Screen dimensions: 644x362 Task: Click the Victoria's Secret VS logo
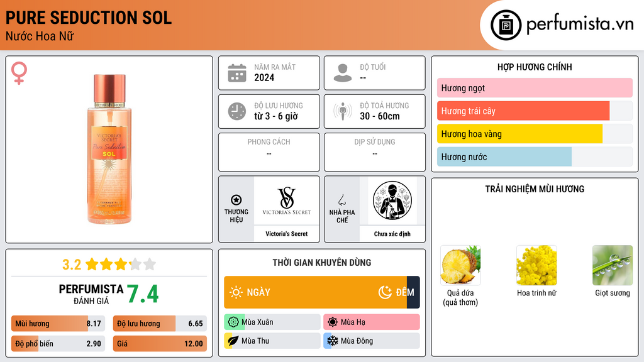(x=287, y=200)
